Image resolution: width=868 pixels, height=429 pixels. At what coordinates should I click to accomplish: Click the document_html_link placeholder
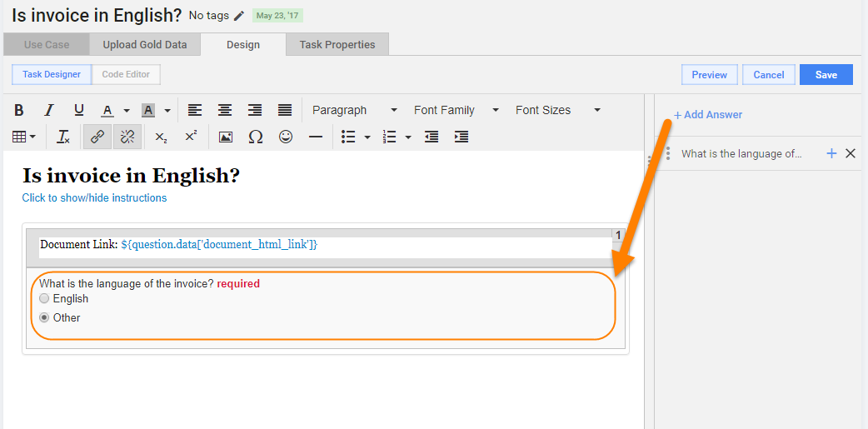click(219, 244)
